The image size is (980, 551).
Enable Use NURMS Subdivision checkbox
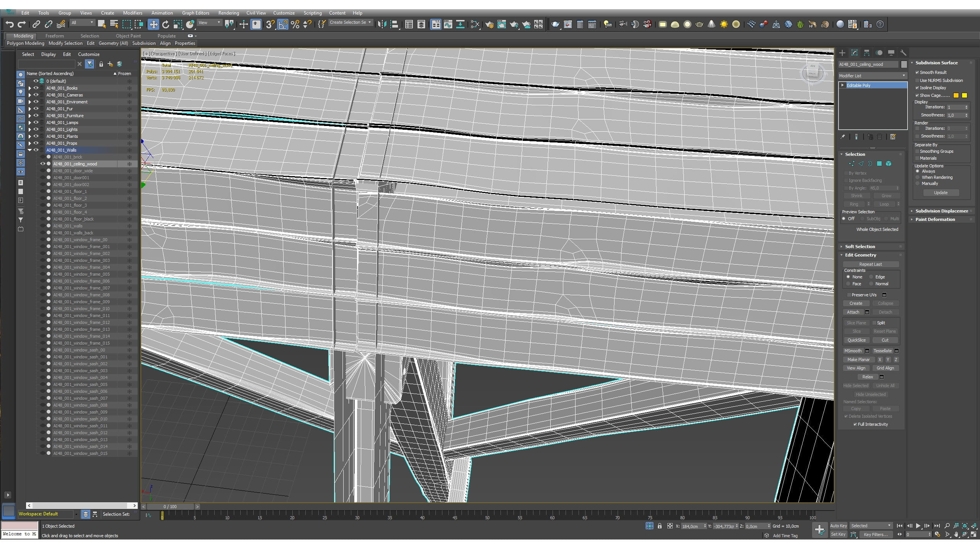point(917,80)
